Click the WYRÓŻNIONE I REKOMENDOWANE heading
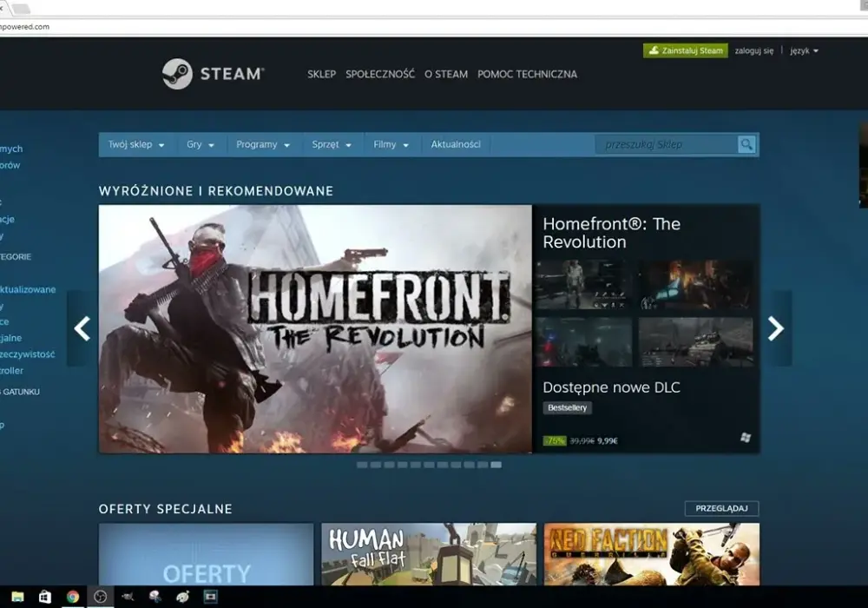Viewport: 868px width, 608px height. 216,191
